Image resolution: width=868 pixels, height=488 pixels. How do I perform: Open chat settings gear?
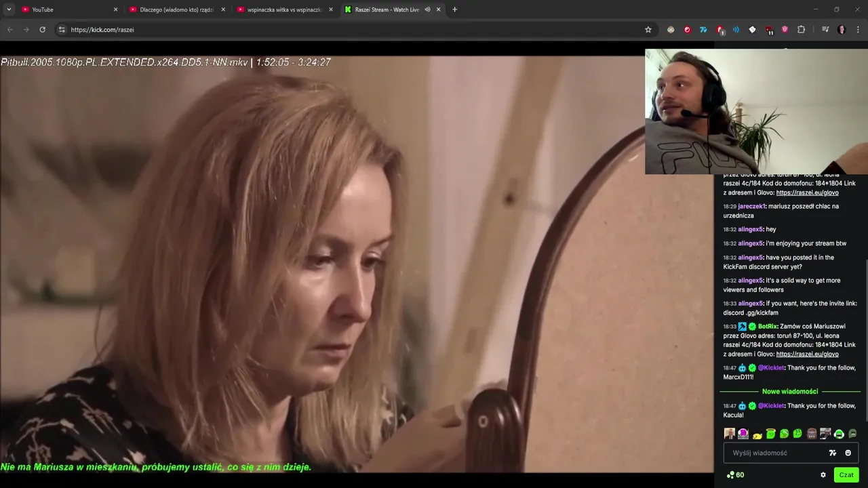pos(823,475)
